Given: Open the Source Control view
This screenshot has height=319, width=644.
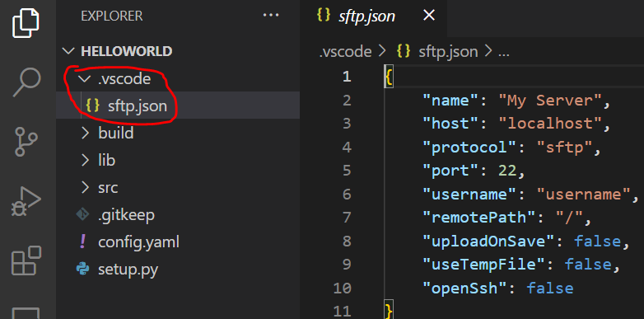Looking at the screenshot, I should [x=26, y=142].
